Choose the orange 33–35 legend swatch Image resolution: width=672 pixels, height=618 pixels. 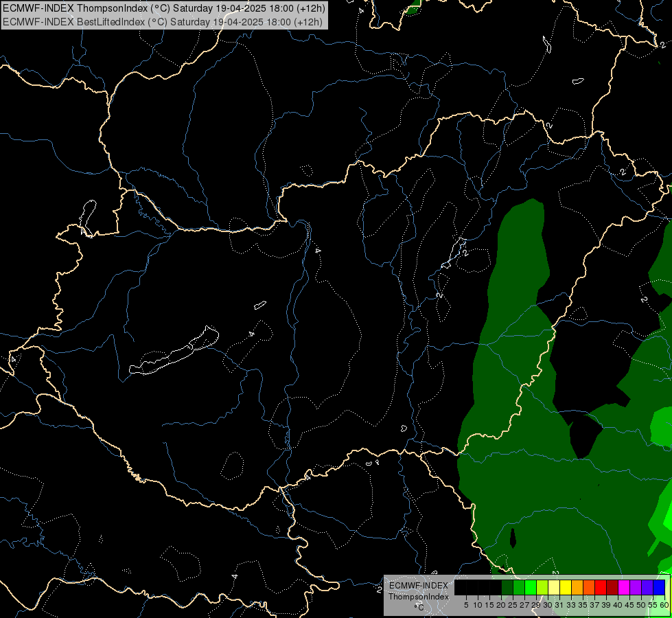point(577,587)
